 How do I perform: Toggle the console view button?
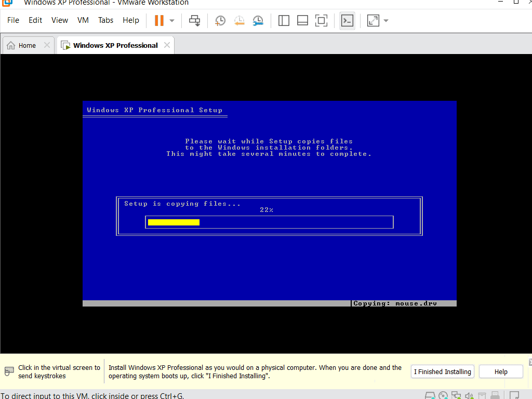[x=347, y=21]
